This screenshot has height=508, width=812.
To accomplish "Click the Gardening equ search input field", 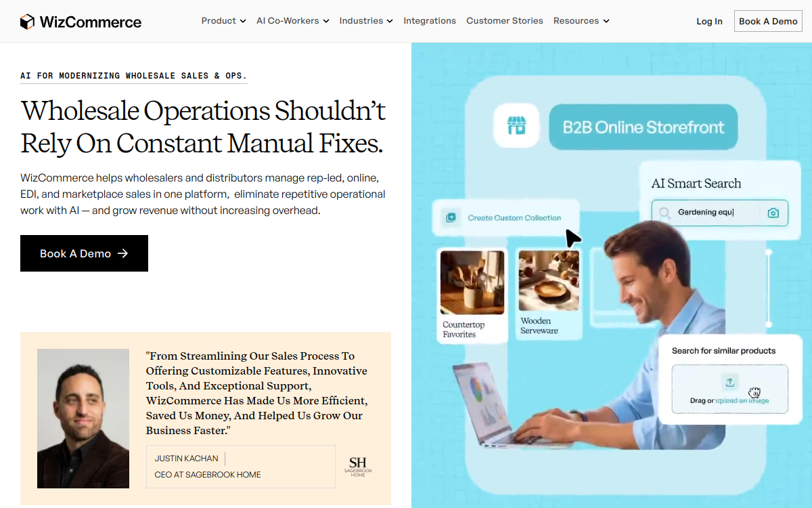I will pos(720,213).
